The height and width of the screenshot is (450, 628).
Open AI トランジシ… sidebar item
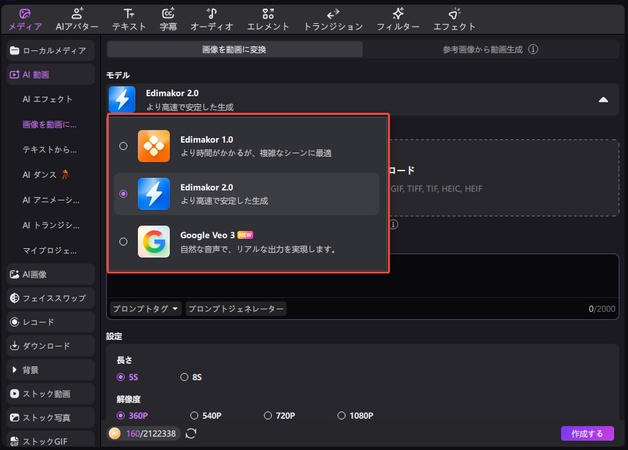click(x=50, y=225)
